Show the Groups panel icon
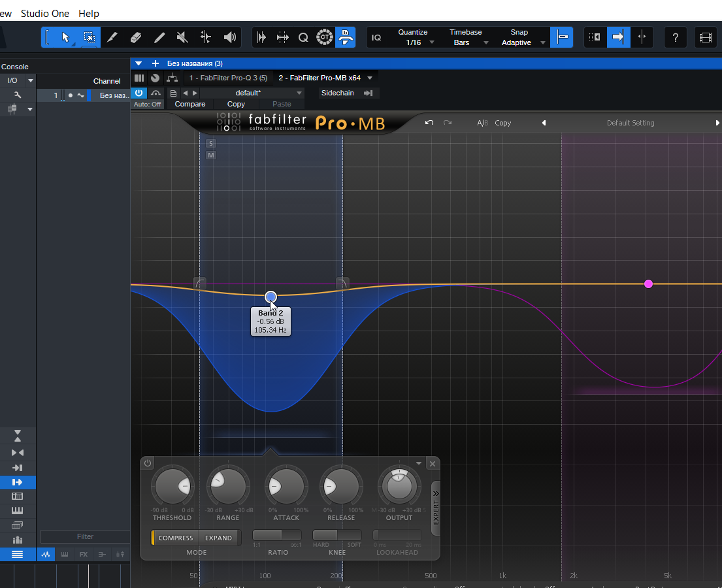722x588 pixels. [x=18, y=540]
